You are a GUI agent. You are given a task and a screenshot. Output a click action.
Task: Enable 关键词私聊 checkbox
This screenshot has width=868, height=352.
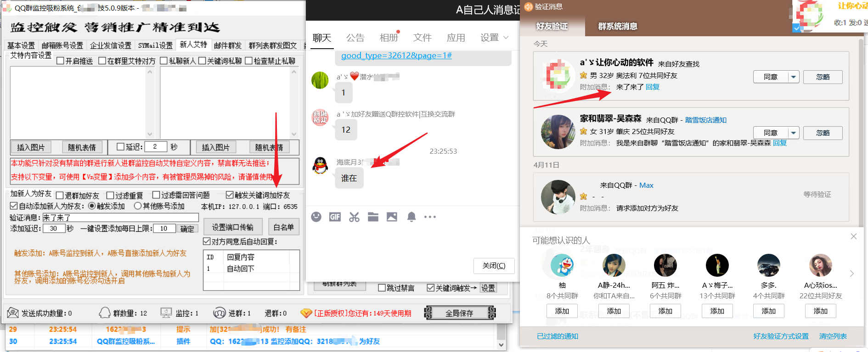pos(202,61)
